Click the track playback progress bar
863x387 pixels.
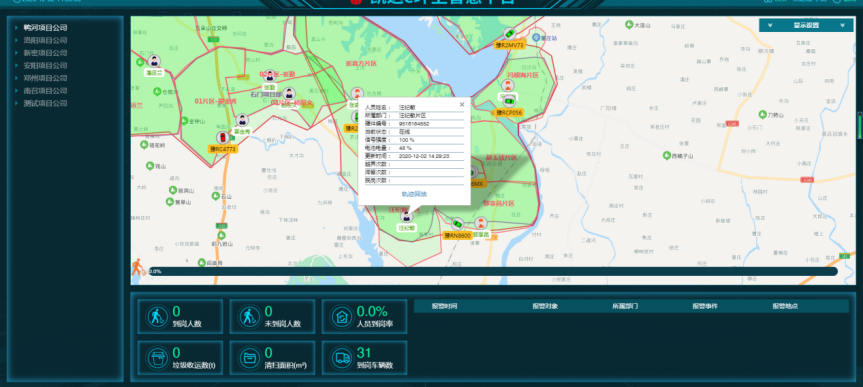pyautogui.click(x=493, y=271)
